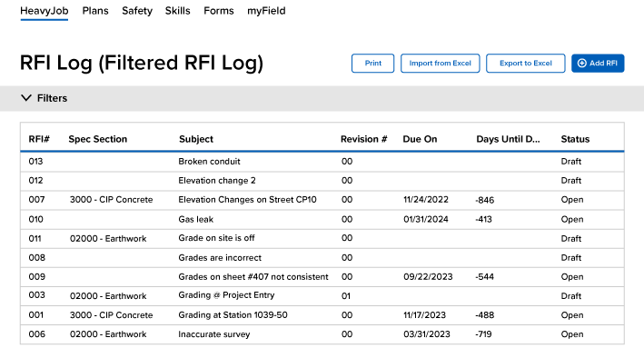644x358 pixels.
Task: Open RFI 008 row number
Action: pos(37,258)
